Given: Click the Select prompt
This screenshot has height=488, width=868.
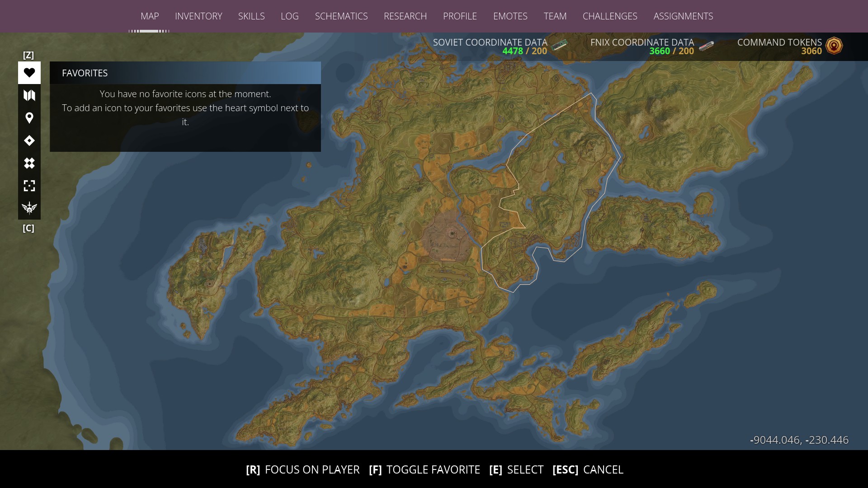Looking at the screenshot, I should coord(516,470).
